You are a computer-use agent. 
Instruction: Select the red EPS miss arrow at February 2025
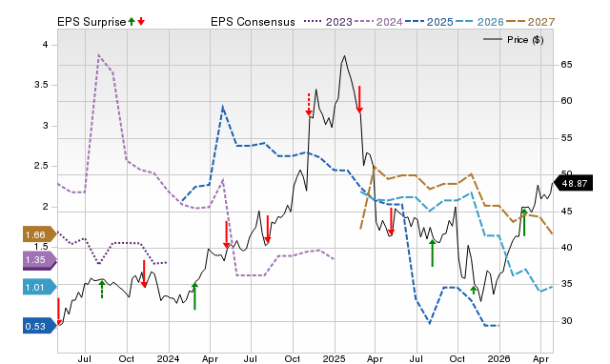coord(359,99)
